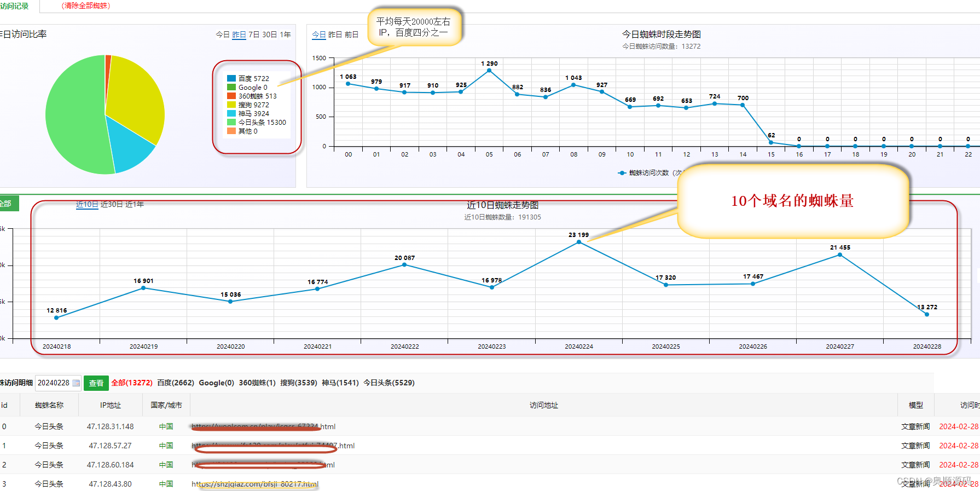Viewport: 980px width, 491px height.
Task: Toggle 搜狗 9272 legend swatch
Action: coord(231,105)
